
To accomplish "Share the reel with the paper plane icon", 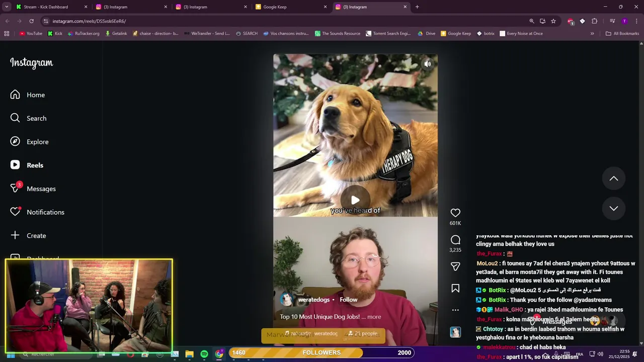I will click(x=455, y=266).
